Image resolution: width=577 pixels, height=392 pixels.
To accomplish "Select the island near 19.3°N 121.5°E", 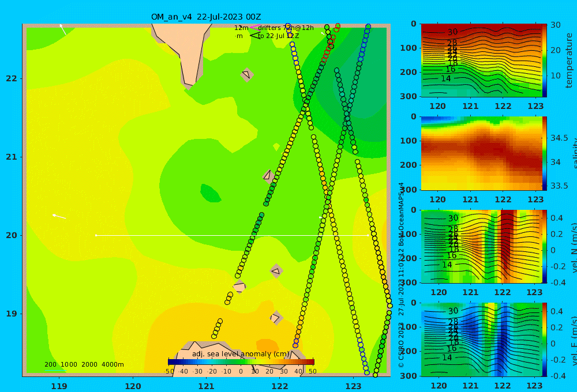I will [239, 287].
